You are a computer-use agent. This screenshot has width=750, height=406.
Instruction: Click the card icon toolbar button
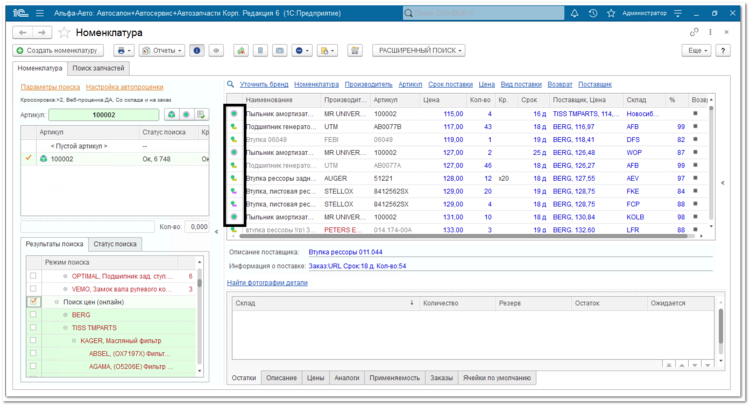pyautogui.click(x=280, y=50)
